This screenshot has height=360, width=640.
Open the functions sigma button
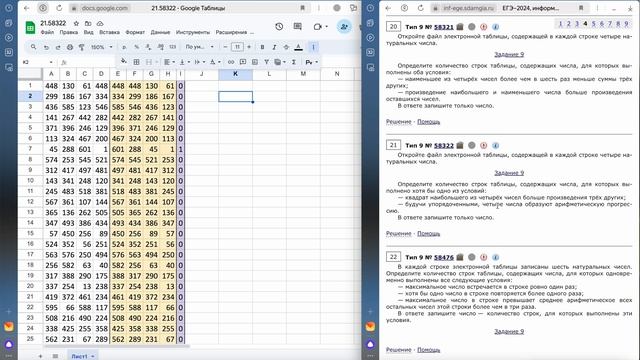click(293, 62)
